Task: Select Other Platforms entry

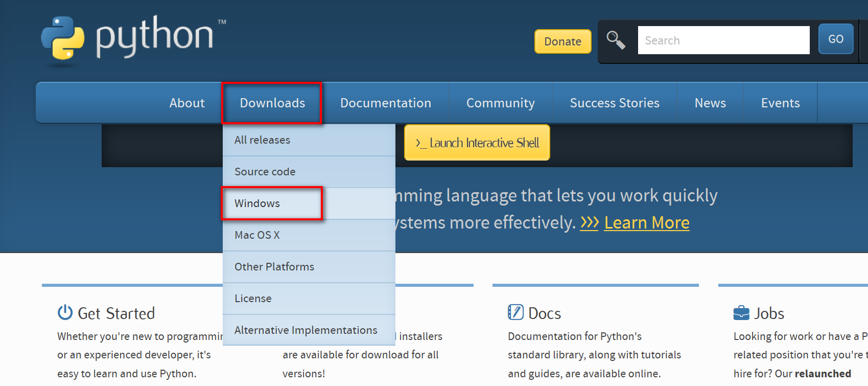Action: tap(309, 267)
